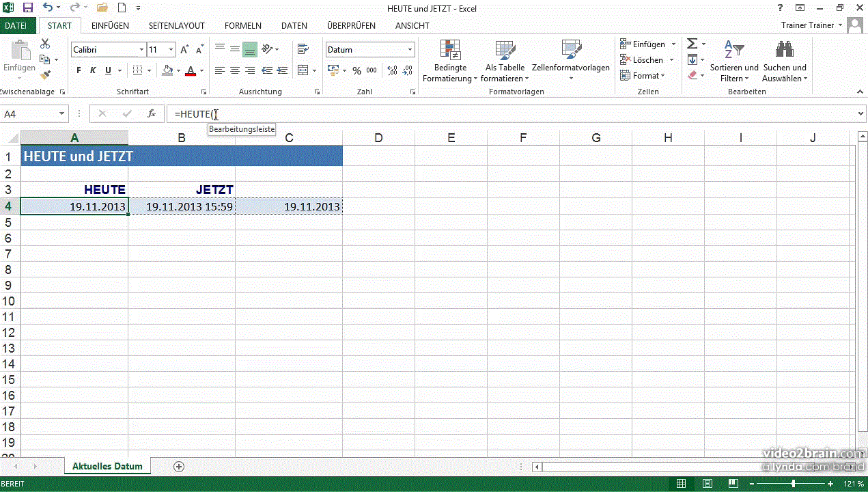Viewport: 868px width, 492px height.
Task: Click the increase decimal places icon
Action: (393, 70)
